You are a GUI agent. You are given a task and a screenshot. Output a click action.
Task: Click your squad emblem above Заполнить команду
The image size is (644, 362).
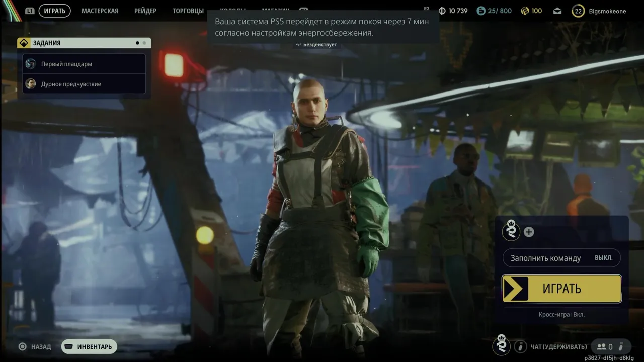(511, 231)
